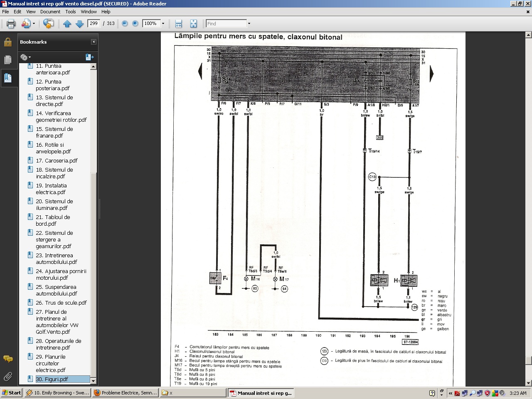Open bookmark 15. Sistemul de franare.pdf

point(54,132)
